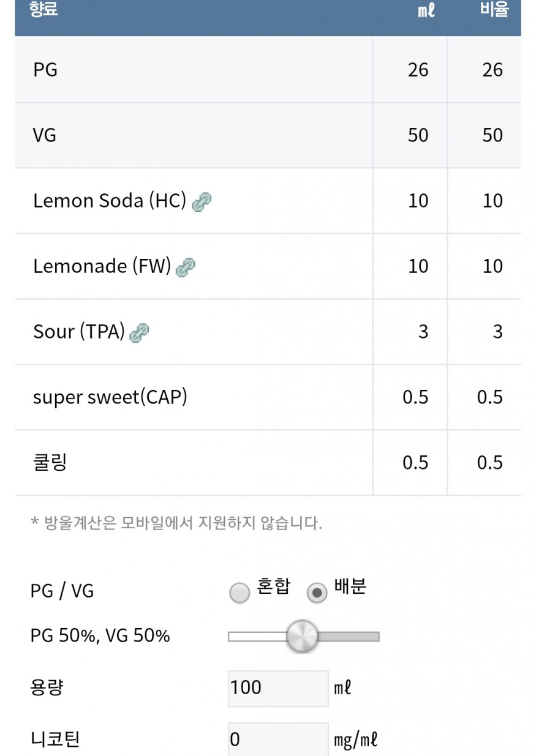Click the 니코틴 mg/ml input field
The height and width of the screenshot is (756, 536).
pyautogui.click(x=277, y=740)
